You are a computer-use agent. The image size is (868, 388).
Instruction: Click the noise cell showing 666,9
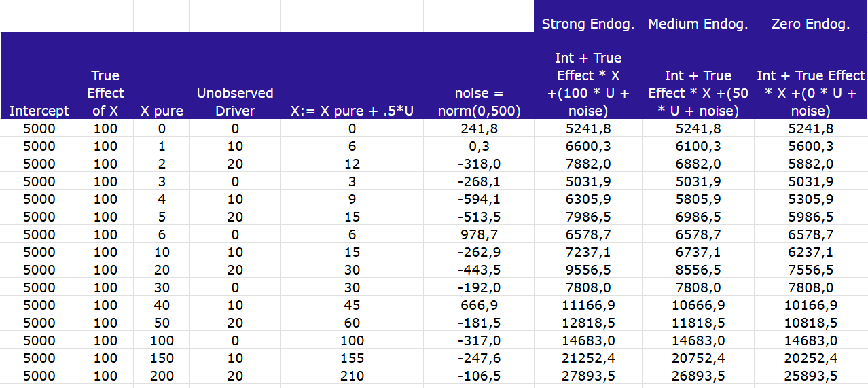479,305
